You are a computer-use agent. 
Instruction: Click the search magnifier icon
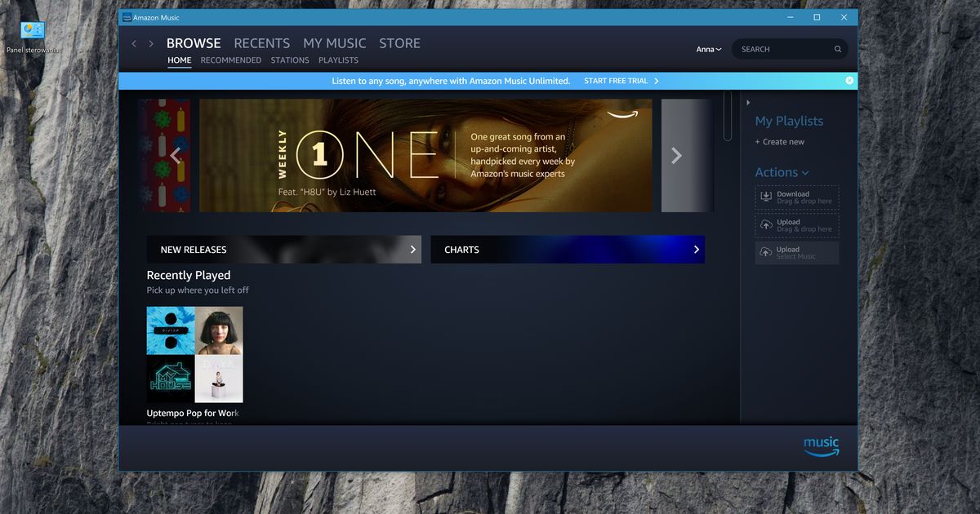pos(837,49)
